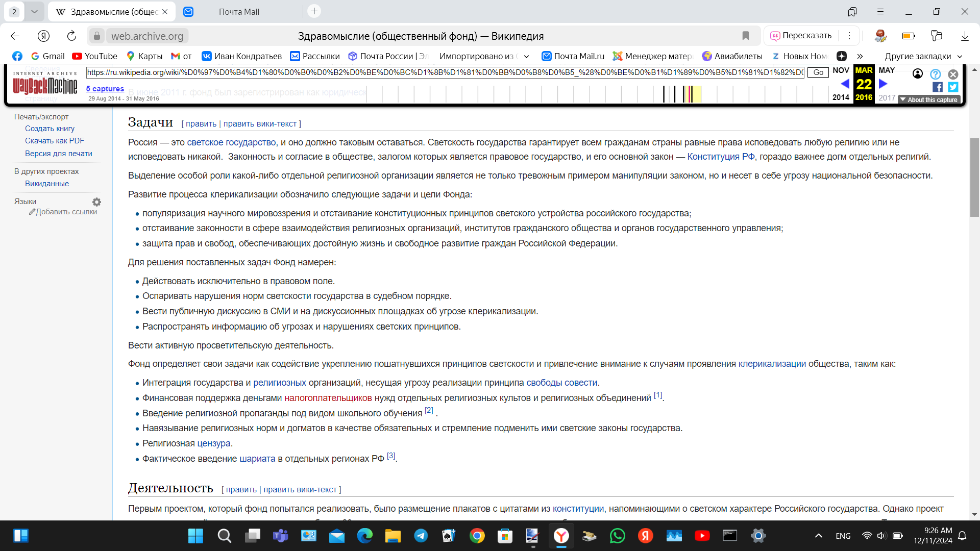Viewport: 980px width, 551px height.
Task: Go to next capture with the right arrow
Action: pos(883,84)
